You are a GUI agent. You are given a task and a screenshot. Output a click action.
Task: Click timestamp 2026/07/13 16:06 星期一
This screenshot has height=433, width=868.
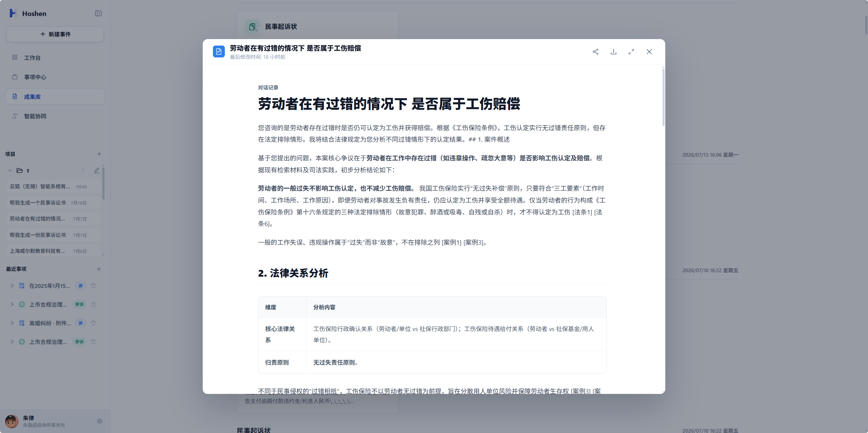click(710, 155)
